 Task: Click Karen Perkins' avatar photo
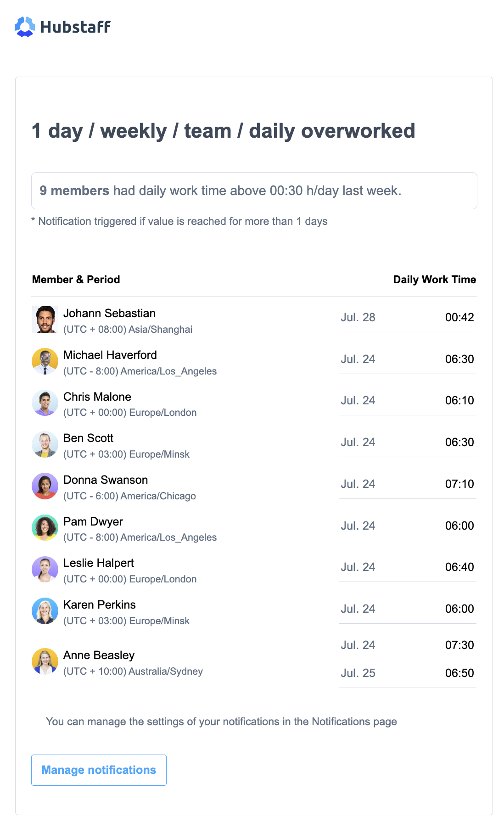tap(45, 611)
